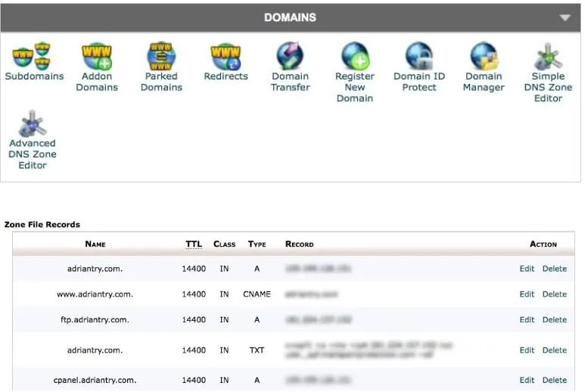Viewport: 585px width, 392px height.
Task: Open the Domain Transfer icon
Action: click(x=291, y=57)
